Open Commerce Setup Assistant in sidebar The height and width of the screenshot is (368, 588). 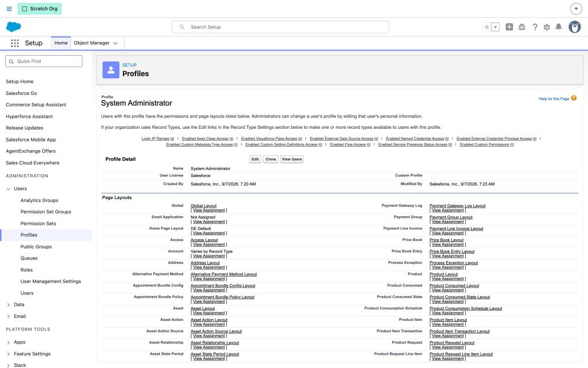point(36,105)
